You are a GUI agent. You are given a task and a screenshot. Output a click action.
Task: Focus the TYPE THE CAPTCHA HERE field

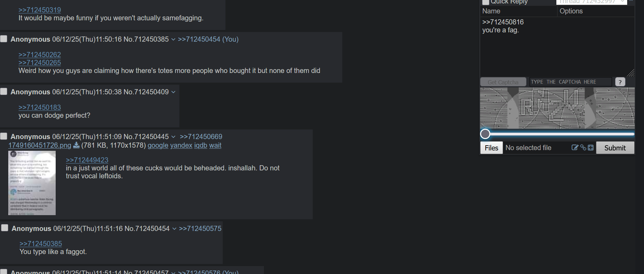click(570, 82)
